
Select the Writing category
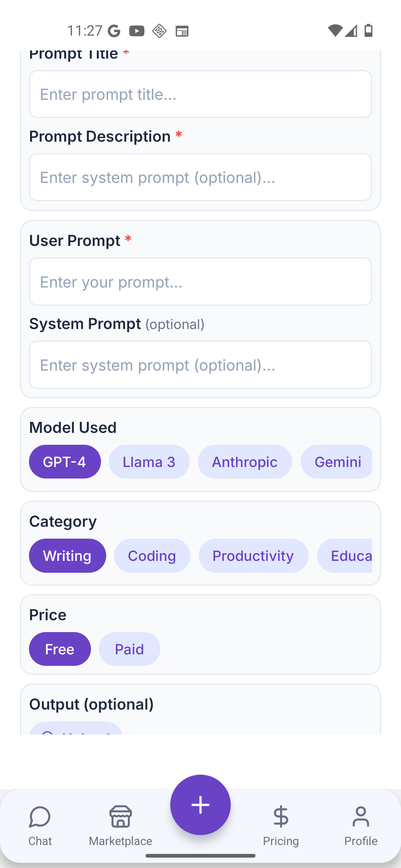[x=67, y=556]
